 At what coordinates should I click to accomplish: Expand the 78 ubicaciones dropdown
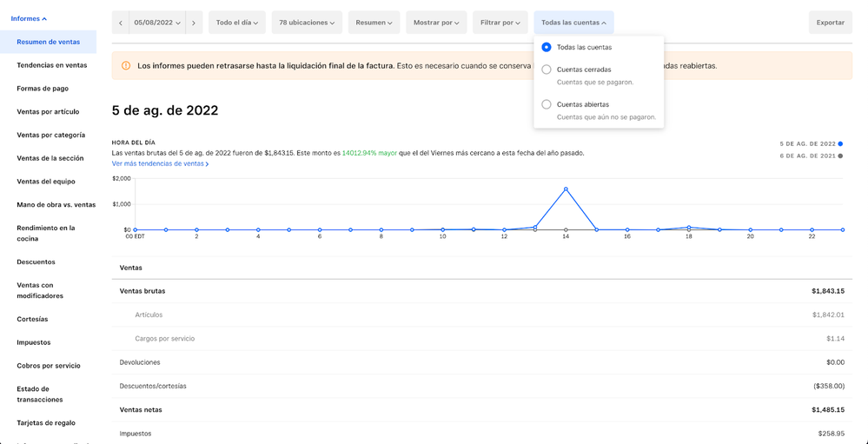click(x=306, y=23)
